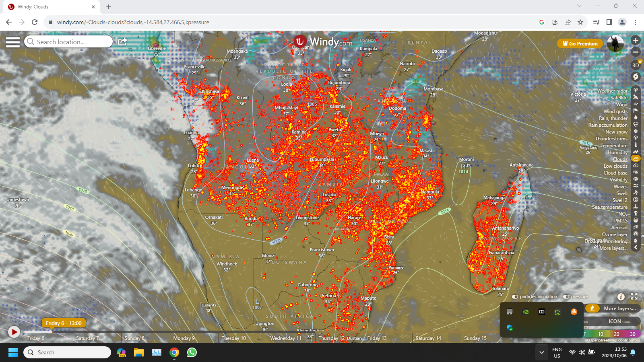Screen dimensions: 644x362
Task: Click the Search location field
Action: [x=68, y=42]
